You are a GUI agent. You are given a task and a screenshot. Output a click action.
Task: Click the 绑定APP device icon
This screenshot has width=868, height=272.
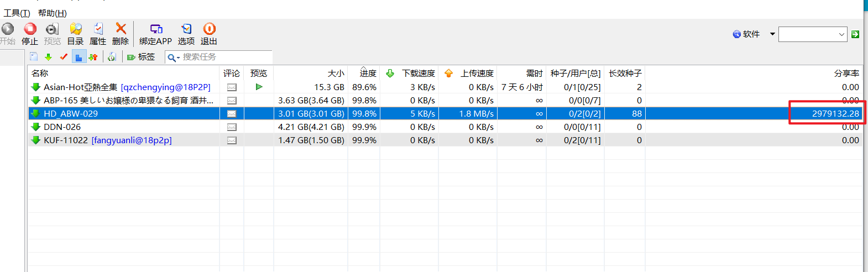click(x=156, y=29)
